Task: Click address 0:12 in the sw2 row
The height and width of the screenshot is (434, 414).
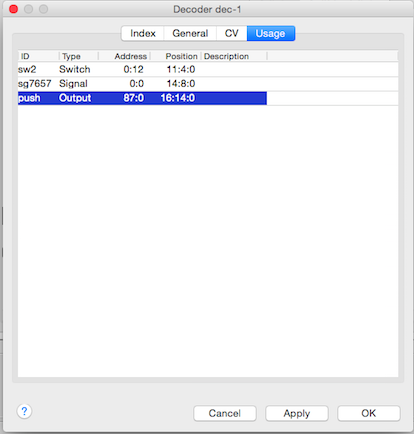Action: pyautogui.click(x=133, y=69)
